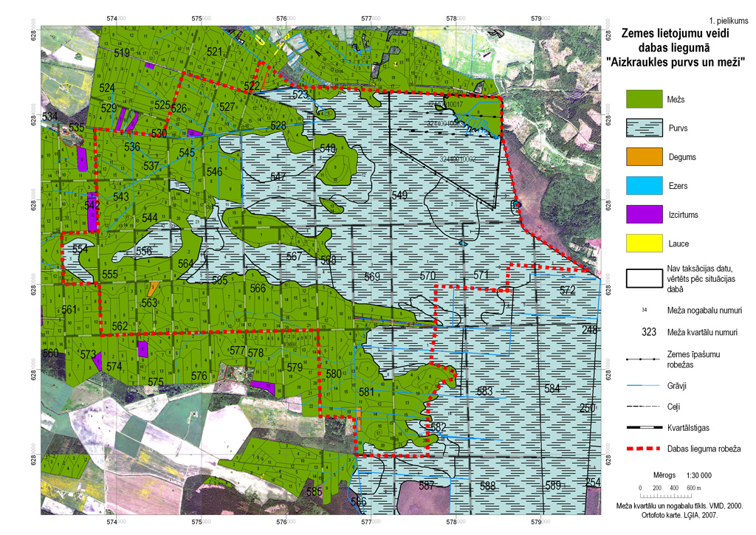Click forest quarter number 549 on map
Viewport: 756px width, 535px height.
pos(399,196)
